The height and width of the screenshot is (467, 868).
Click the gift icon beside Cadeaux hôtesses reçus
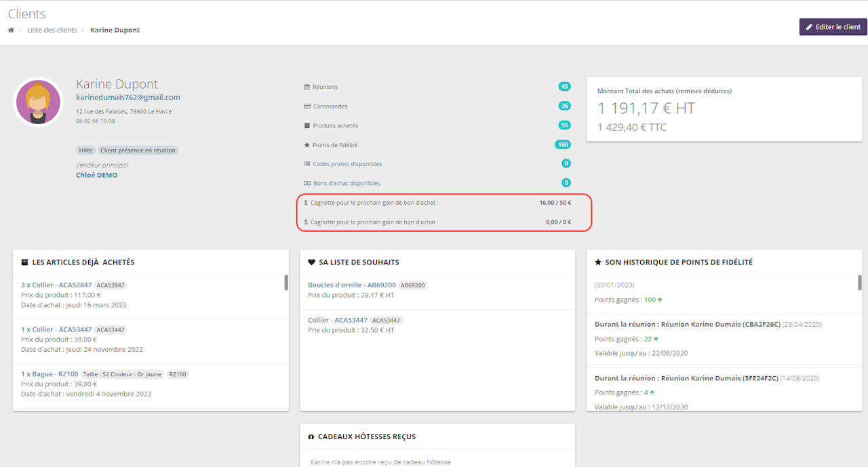(311, 437)
